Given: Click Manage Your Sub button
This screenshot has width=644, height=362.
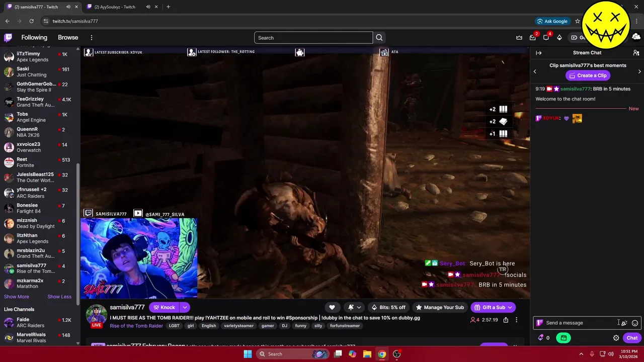Looking at the screenshot, I should click(440, 307).
